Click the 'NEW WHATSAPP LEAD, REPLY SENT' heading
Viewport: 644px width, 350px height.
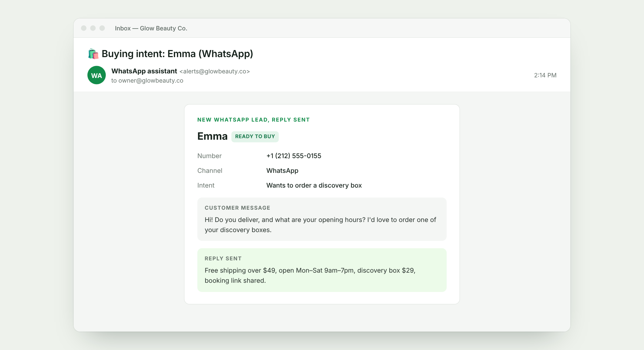point(254,120)
